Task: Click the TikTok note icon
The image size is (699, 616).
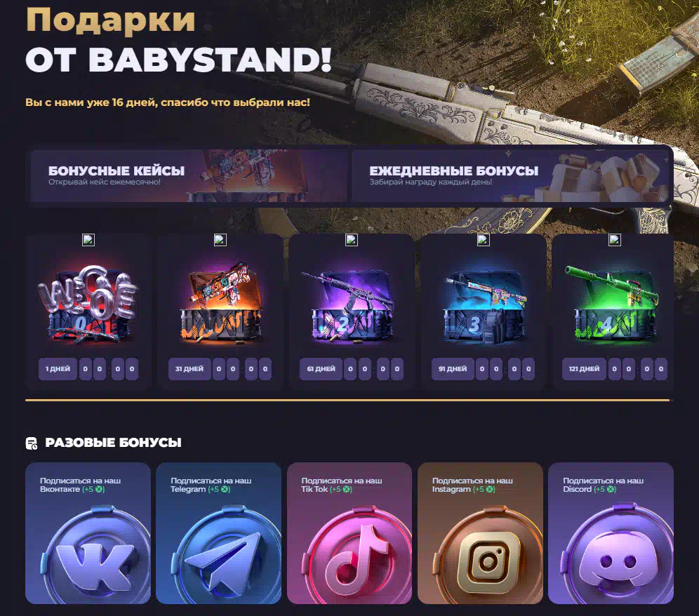Action: (357, 555)
